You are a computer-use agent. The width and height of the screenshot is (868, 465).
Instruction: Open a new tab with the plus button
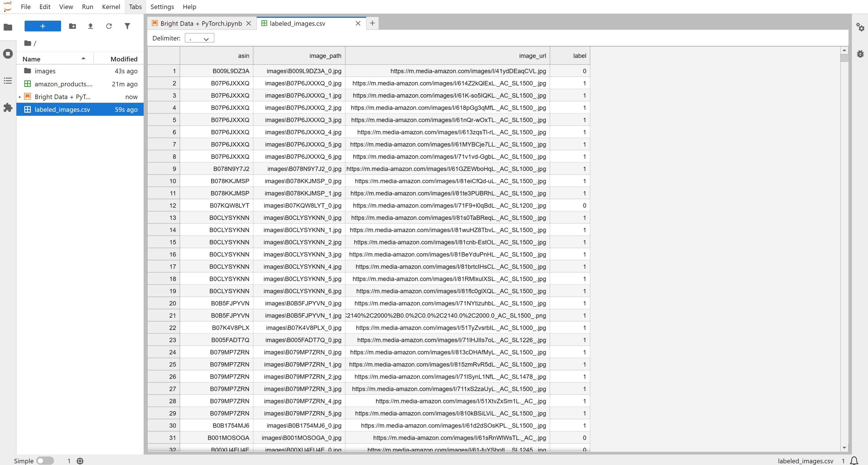(x=372, y=23)
